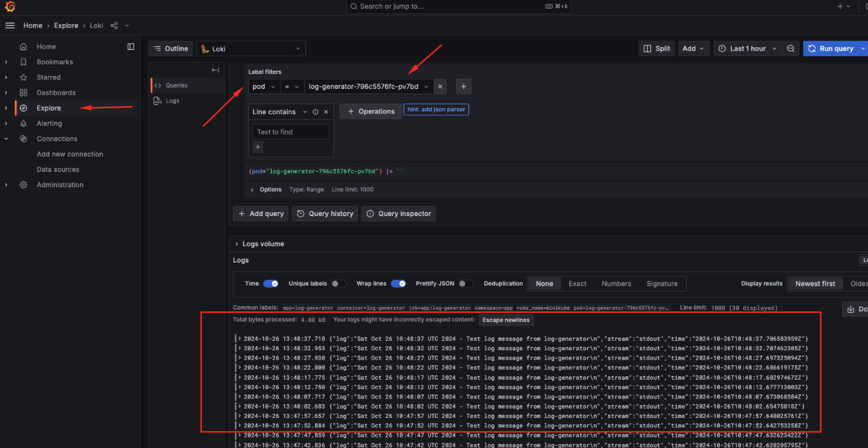
Task: Remove the pod label filter
Action: [x=440, y=87]
